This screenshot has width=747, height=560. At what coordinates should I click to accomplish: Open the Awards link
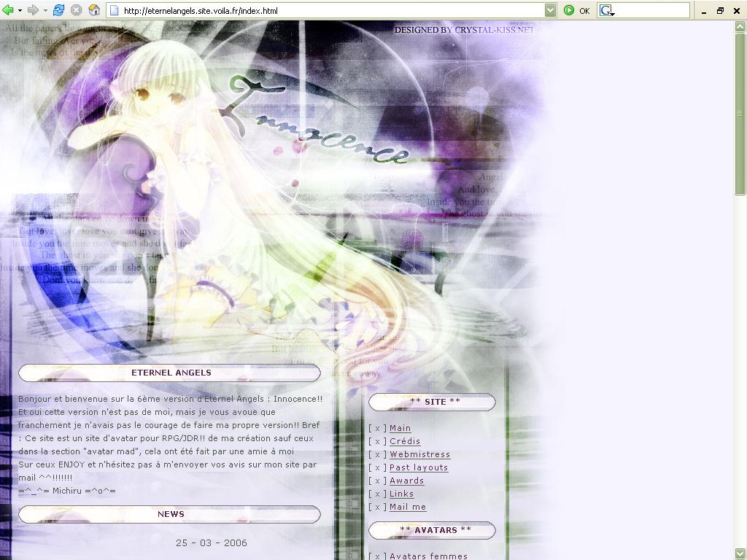[407, 481]
